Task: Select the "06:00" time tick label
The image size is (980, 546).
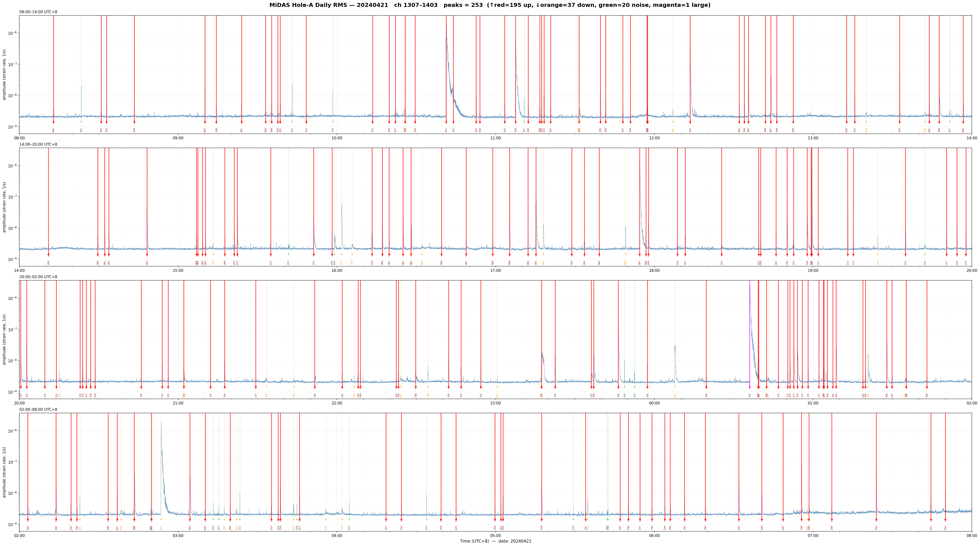Action: [654, 536]
